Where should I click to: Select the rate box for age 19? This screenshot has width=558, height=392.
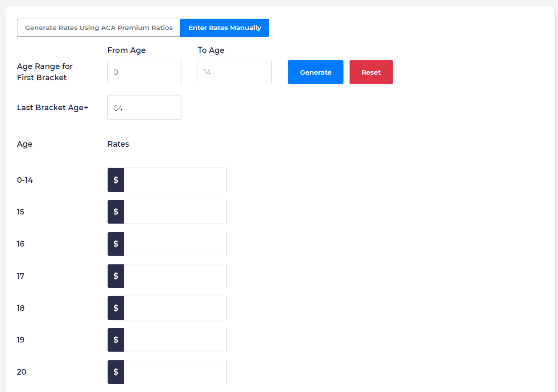tap(175, 340)
